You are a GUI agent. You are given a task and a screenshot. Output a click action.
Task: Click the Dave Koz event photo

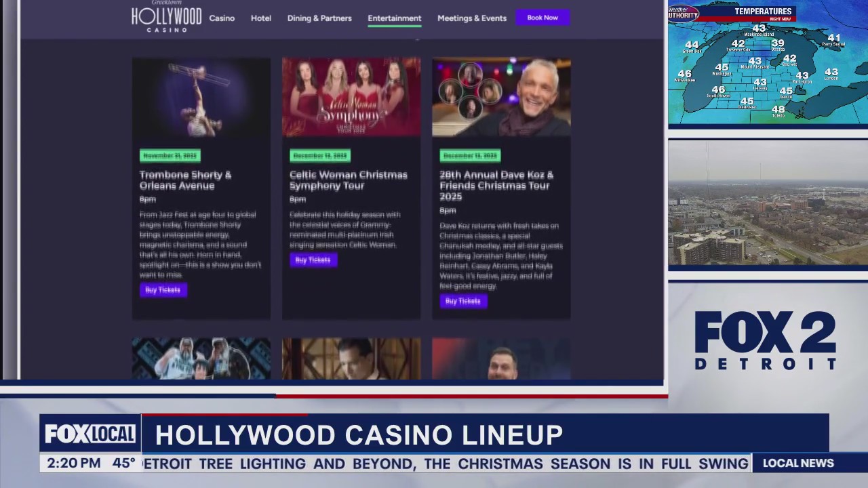click(x=501, y=97)
